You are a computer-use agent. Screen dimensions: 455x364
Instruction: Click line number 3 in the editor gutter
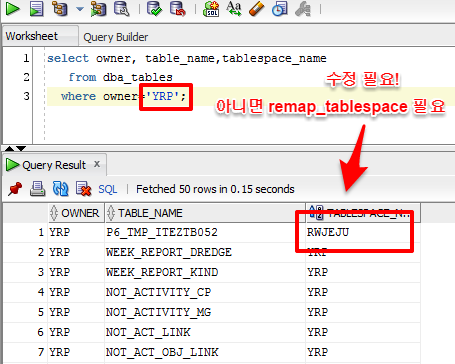click(26, 96)
